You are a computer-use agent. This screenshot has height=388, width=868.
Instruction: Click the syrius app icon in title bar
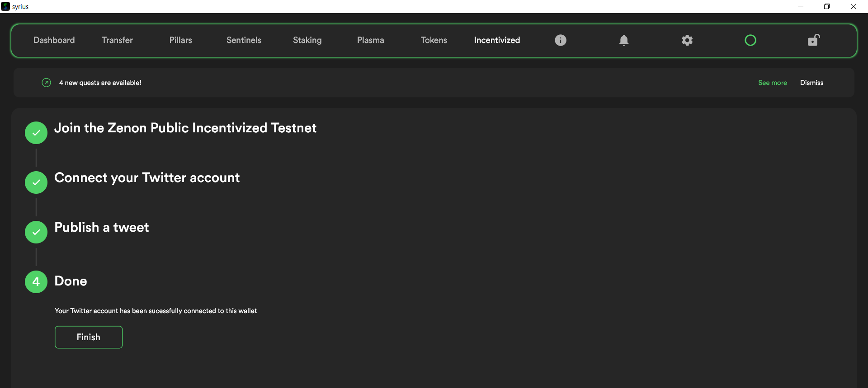click(x=5, y=6)
